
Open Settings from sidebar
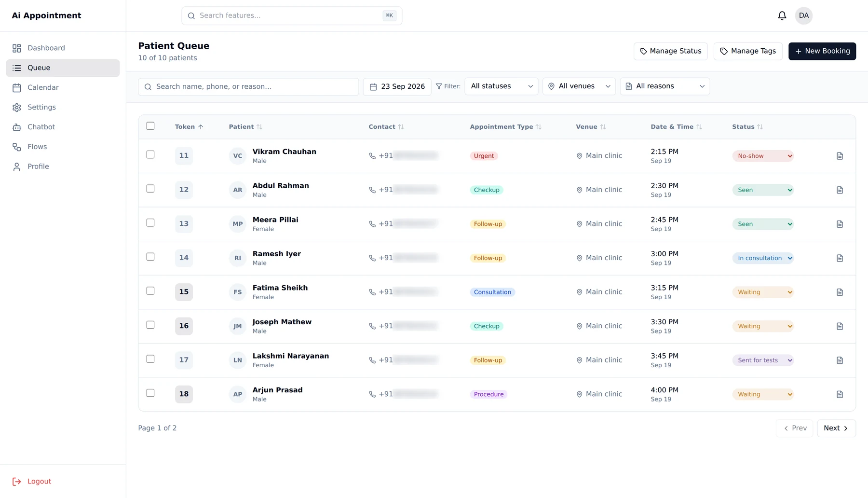[63, 108]
